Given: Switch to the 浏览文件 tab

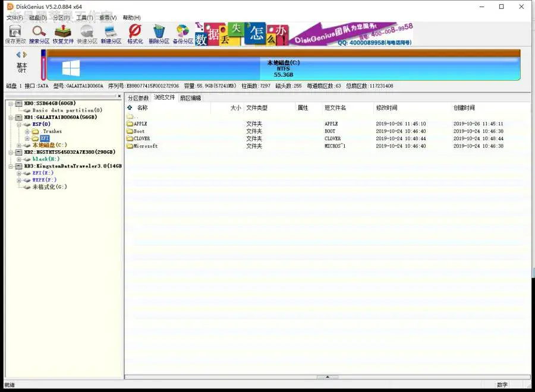Looking at the screenshot, I should pyautogui.click(x=164, y=97).
